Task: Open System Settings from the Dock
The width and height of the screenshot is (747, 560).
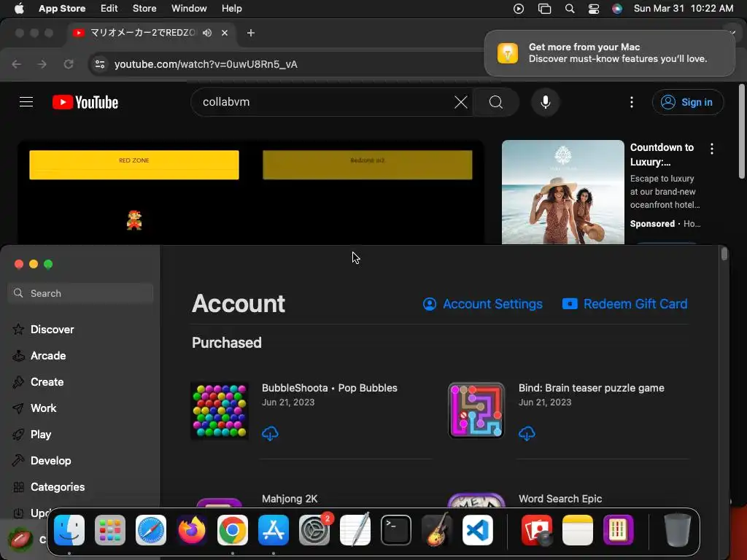Action: (314, 530)
